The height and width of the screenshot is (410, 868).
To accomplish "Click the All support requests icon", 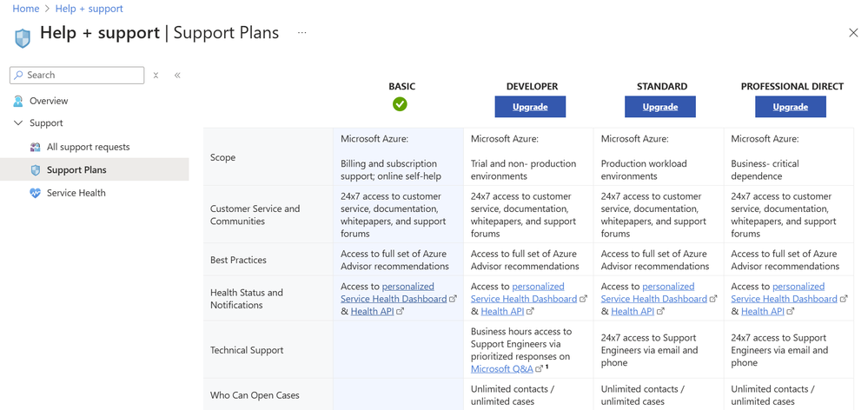I will click(x=35, y=147).
